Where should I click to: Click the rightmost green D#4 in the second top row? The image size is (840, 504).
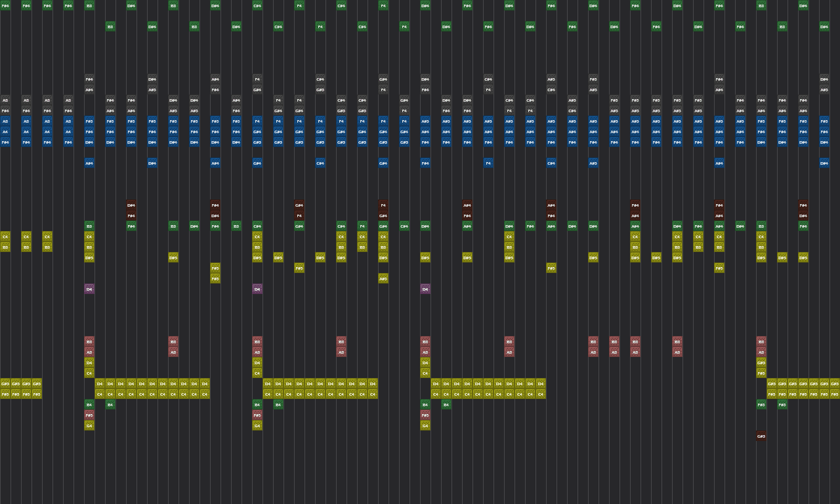[824, 26]
